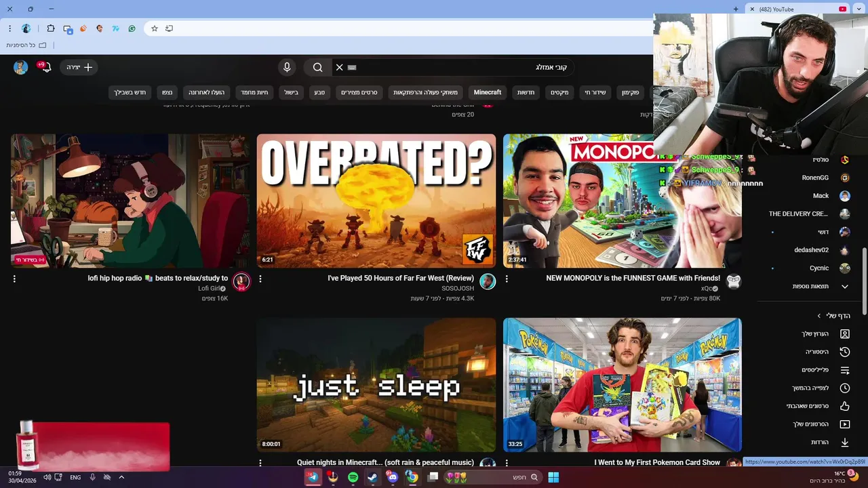This screenshot has width=868, height=488.
Task: Clear the search box text with X
Action: (339, 67)
